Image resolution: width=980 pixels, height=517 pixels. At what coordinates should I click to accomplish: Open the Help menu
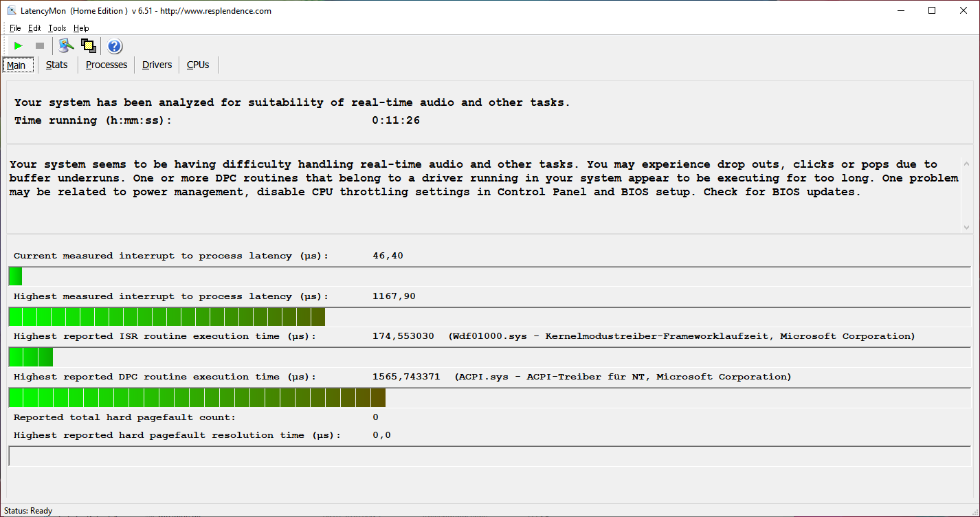(x=81, y=28)
